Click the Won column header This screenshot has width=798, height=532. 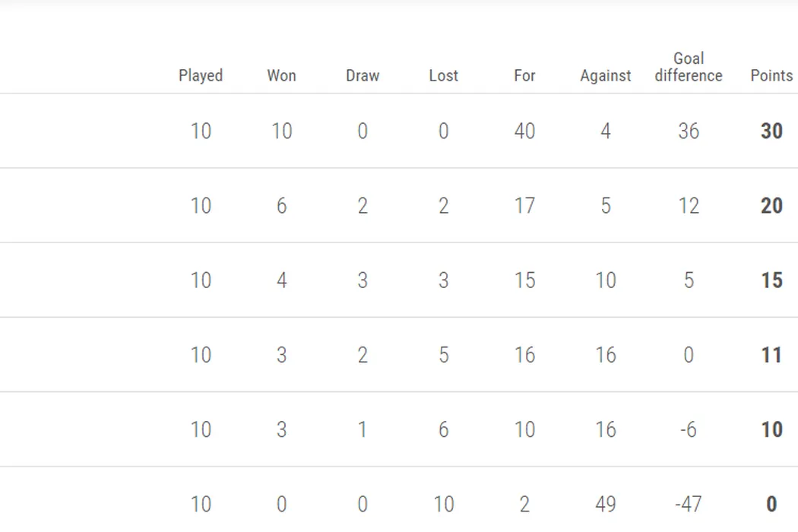pos(281,75)
